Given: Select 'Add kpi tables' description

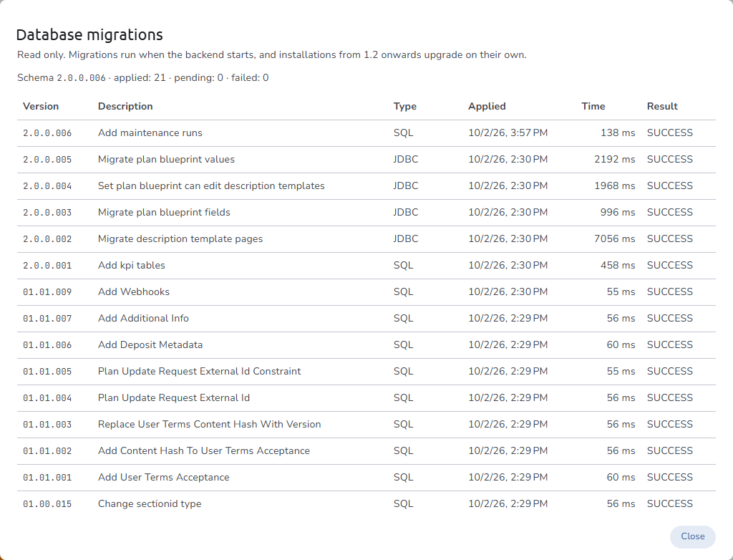Looking at the screenshot, I should (132, 265).
